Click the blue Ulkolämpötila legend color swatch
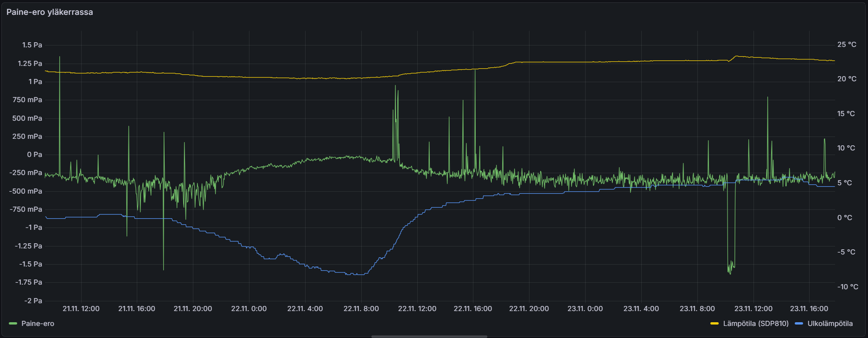Viewport: 868px width, 338px height. [x=799, y=324]
